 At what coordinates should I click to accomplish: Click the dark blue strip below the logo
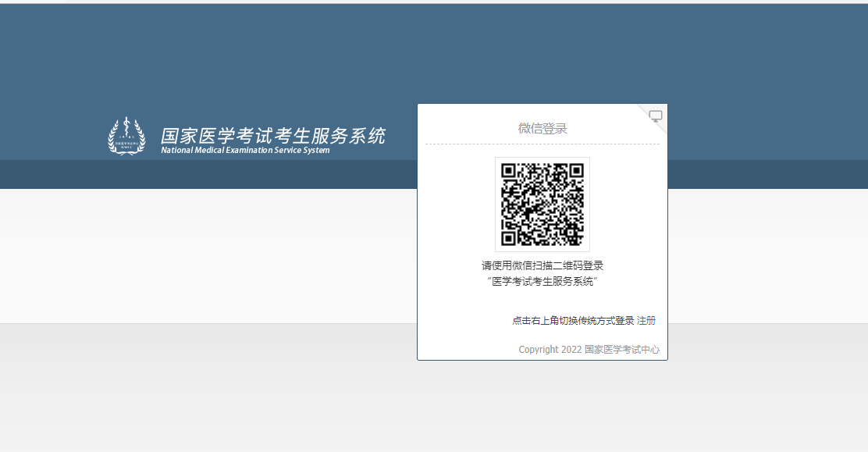234,175
